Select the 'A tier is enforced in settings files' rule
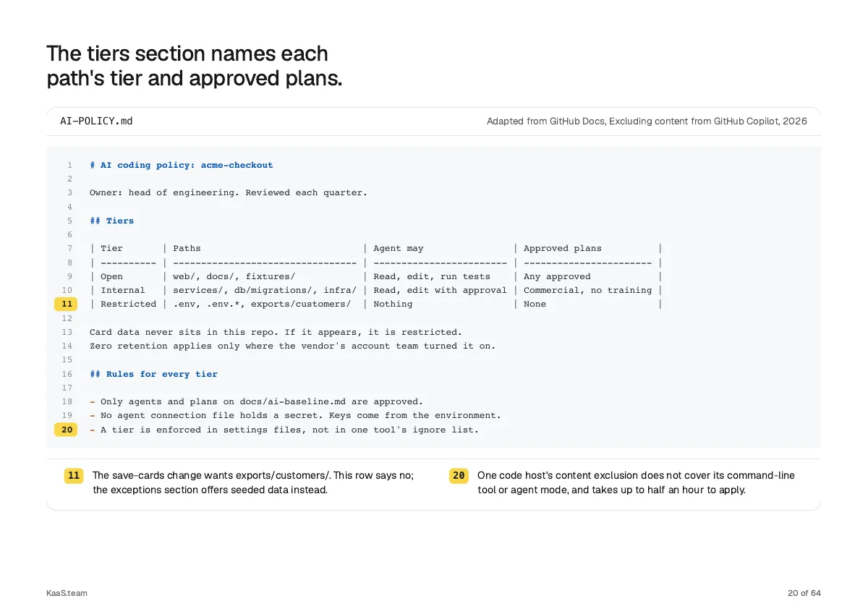 [284, 430]
